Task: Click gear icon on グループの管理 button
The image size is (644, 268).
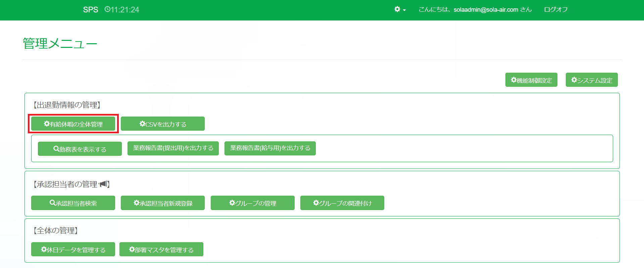Action: pos(232,203)
